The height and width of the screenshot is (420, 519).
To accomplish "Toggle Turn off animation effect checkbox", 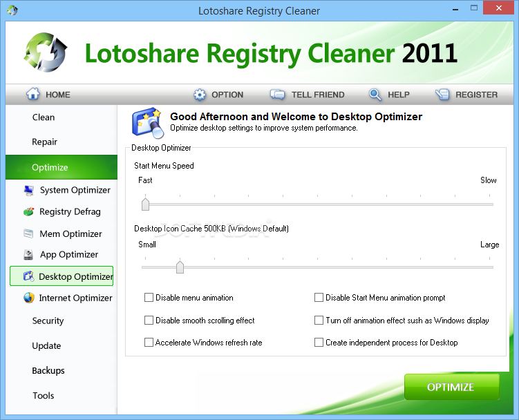I will pos(319,320).
